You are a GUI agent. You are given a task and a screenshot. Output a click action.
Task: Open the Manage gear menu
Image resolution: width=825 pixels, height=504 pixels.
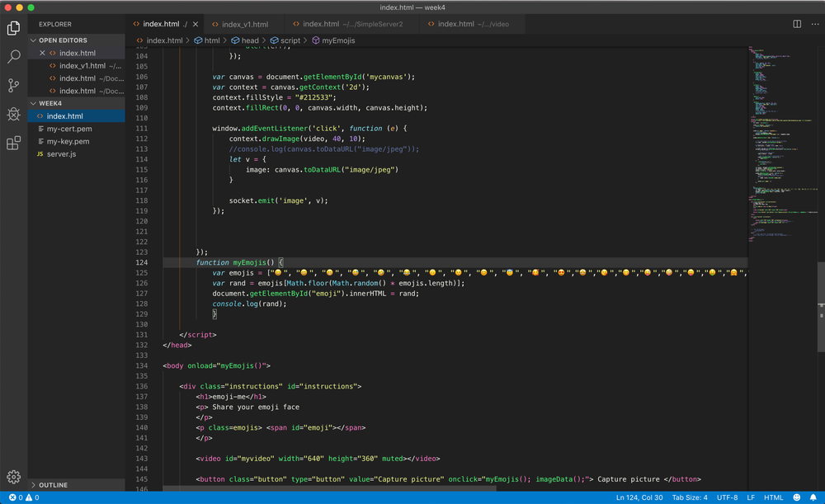(x=13, y=477)
